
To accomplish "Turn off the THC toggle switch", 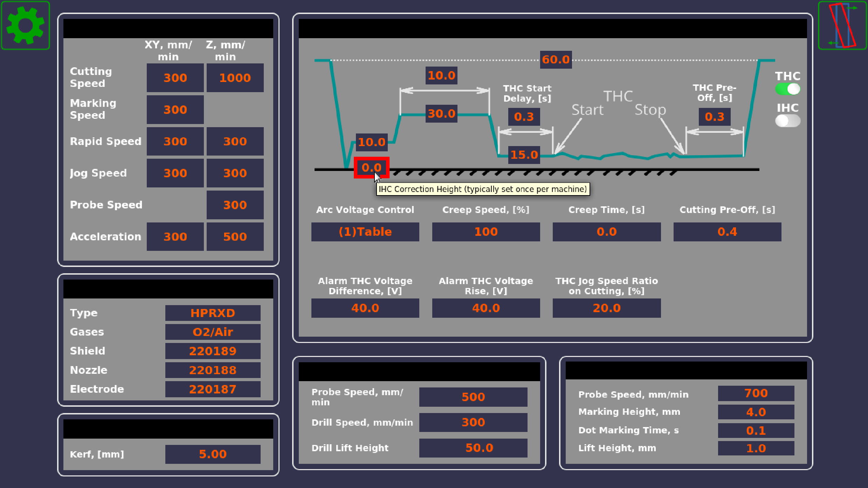I will tap(787, 89).
